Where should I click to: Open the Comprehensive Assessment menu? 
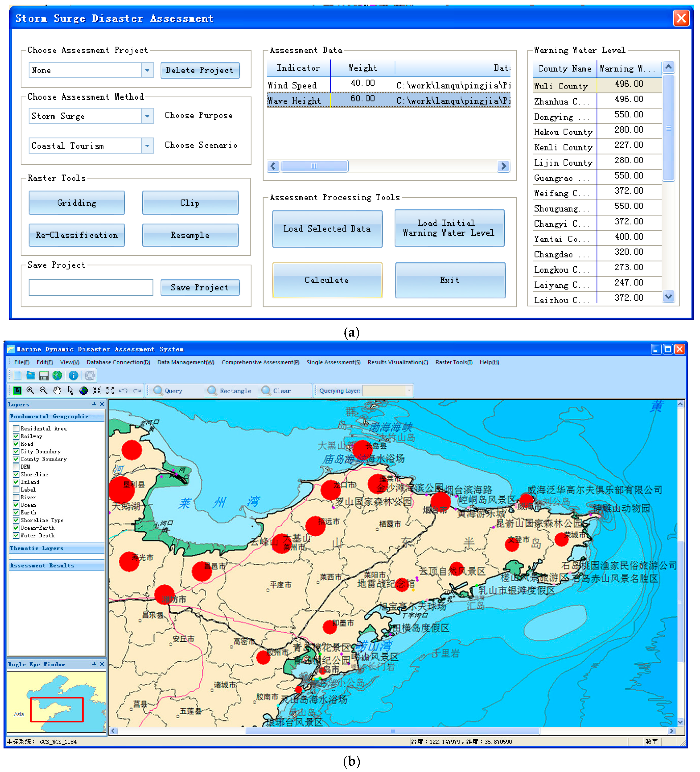tap(260, 362)
